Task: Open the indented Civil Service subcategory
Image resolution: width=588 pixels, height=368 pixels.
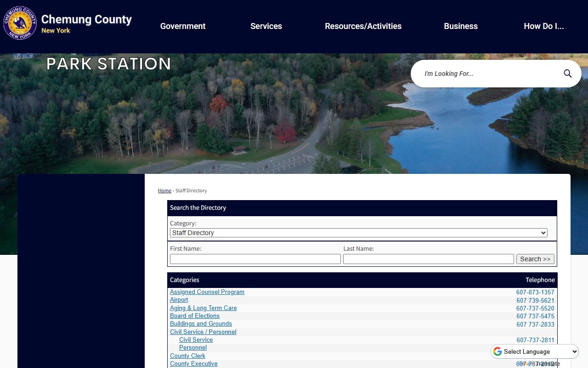Action: pos(196,340)
